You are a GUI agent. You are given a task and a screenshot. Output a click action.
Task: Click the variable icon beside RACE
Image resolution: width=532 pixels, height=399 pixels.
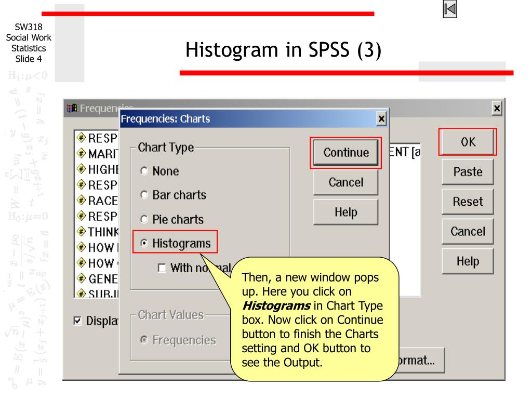coord(82,200)
